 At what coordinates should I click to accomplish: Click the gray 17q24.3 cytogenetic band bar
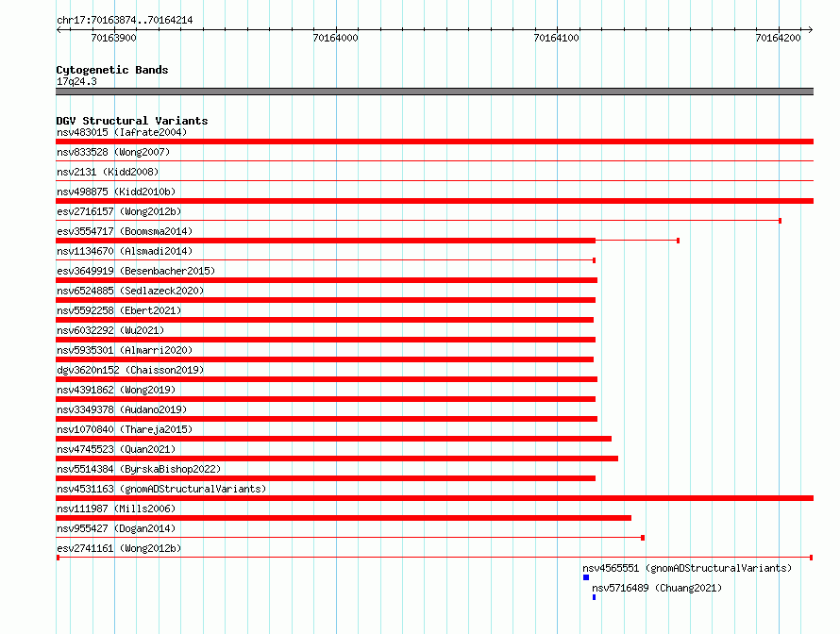point(434,92)
